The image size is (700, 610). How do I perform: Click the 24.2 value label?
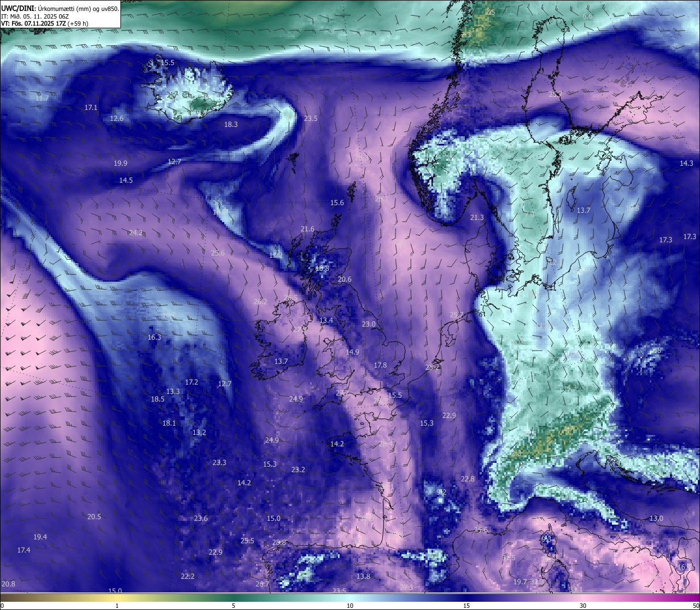point(136,233)
